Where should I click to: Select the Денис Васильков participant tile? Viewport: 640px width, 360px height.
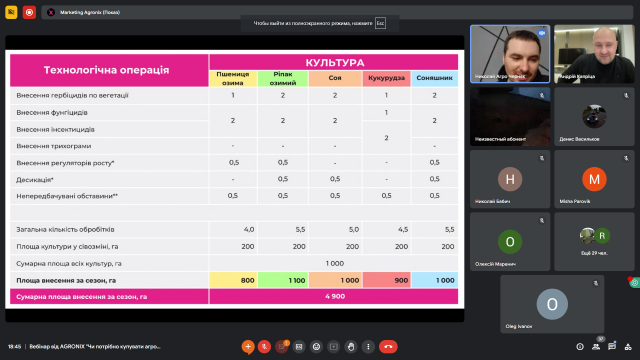[594, 116]
